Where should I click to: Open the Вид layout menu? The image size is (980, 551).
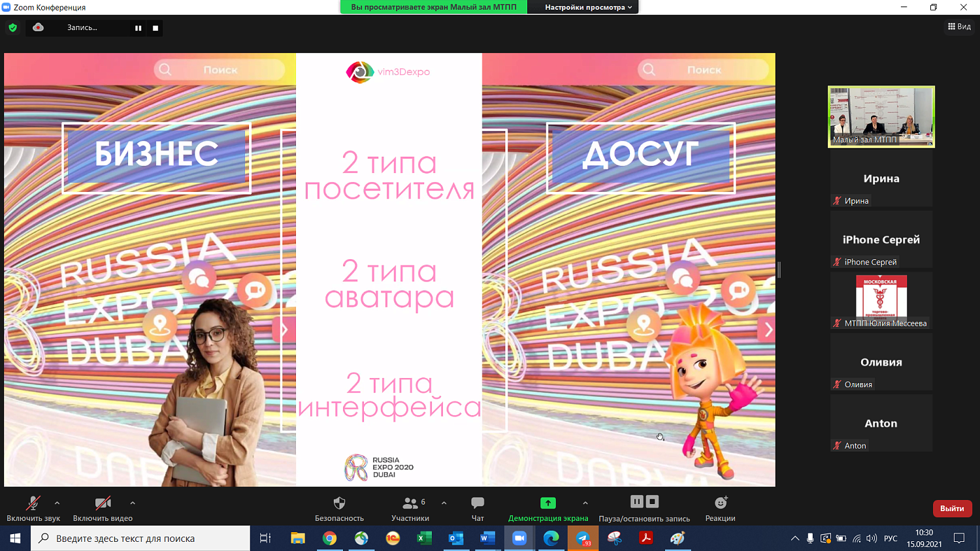coord(959,27)
